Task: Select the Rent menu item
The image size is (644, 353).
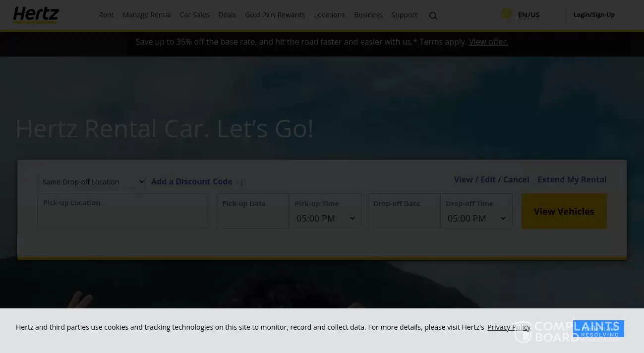Action: coord(106,15)
